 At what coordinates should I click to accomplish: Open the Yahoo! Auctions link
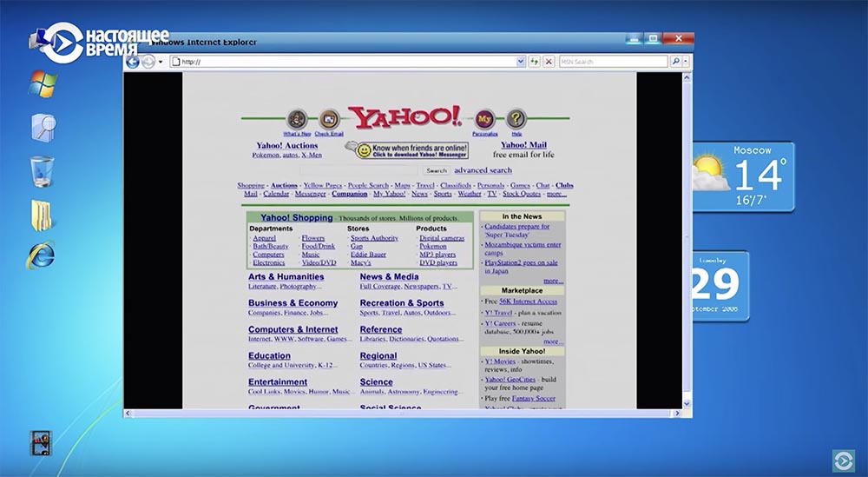(286, 145)
